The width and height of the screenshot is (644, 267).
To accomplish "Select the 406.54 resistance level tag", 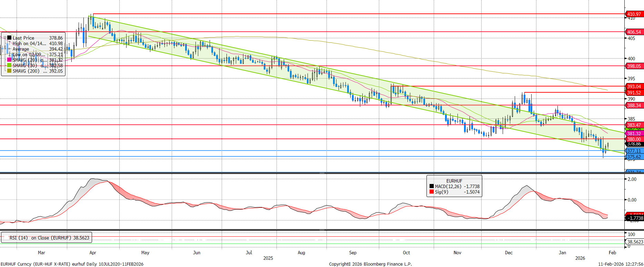I will 634,32.
